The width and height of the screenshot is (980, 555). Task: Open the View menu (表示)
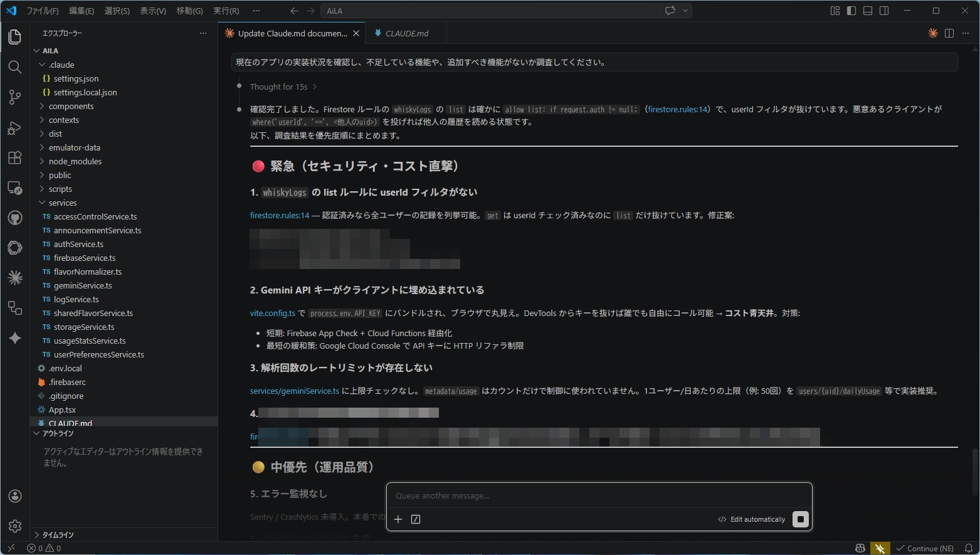pos(153,11)
